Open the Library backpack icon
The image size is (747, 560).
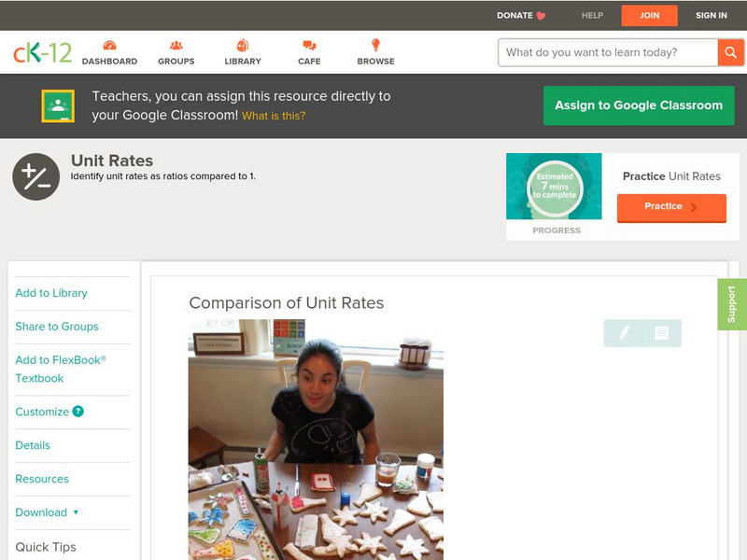tap(243, 45)
